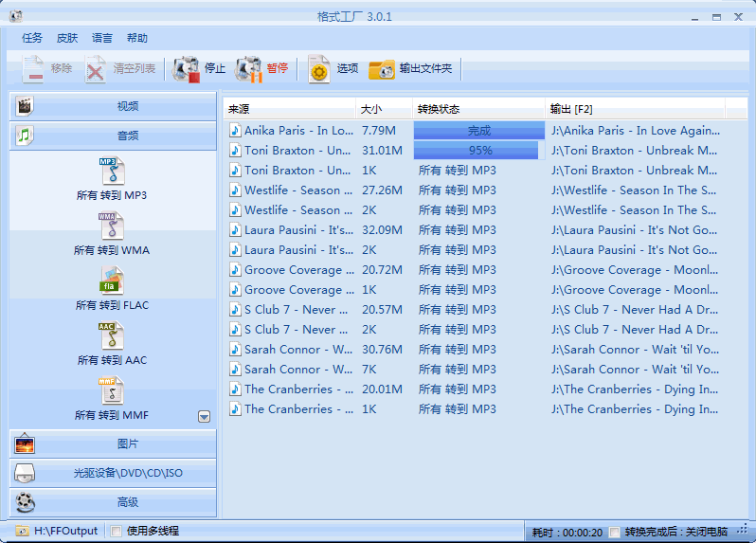The width and height of the screenshot is (756, 543).
Task: Click the 高级 film reel icon
Action: tap(24, 502)
